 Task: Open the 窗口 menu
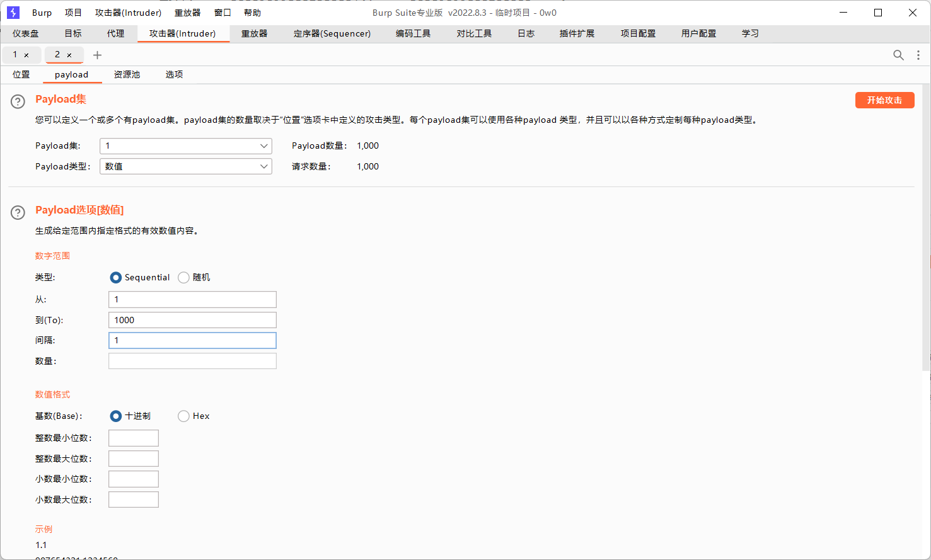(223, 13)
